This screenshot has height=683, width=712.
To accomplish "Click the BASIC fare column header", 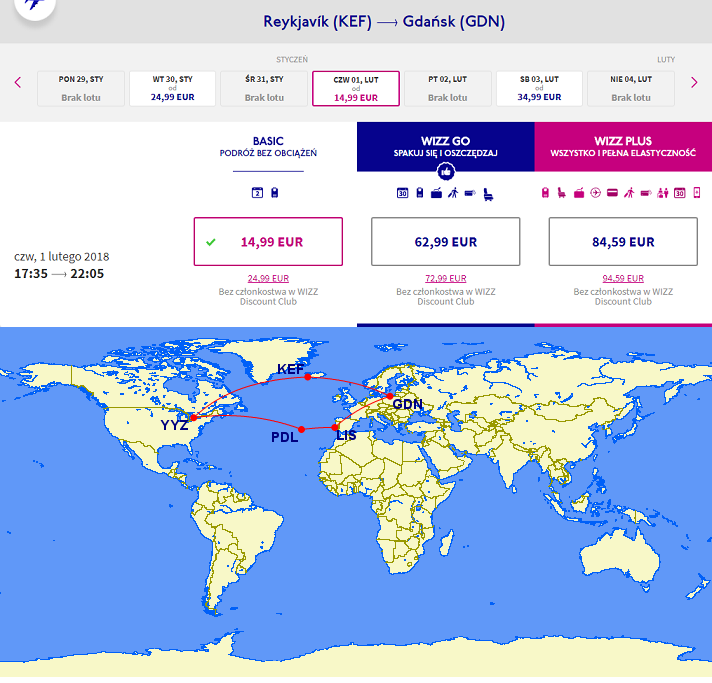I will 268,147.
